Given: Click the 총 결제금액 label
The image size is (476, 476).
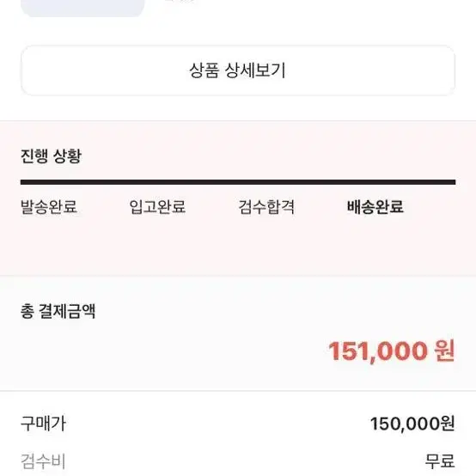Looking at the screenshot, I should [x=58, y=311].
